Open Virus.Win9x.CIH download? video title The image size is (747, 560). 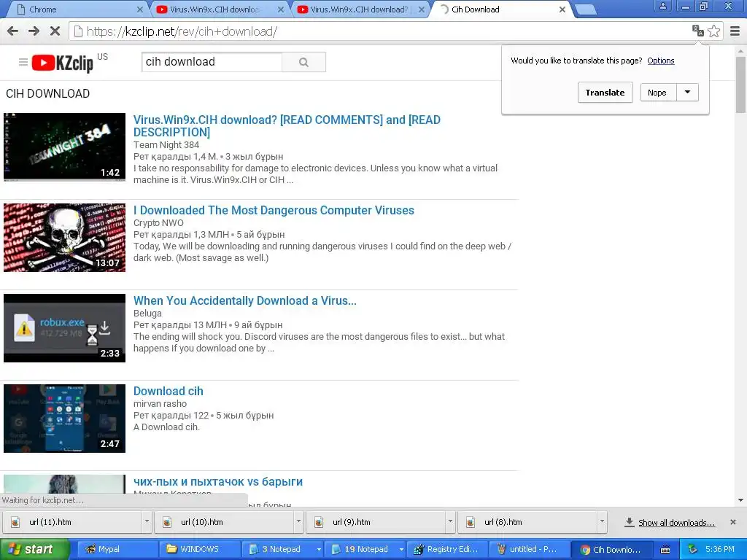pyautogui.click(x=287, y=125)
